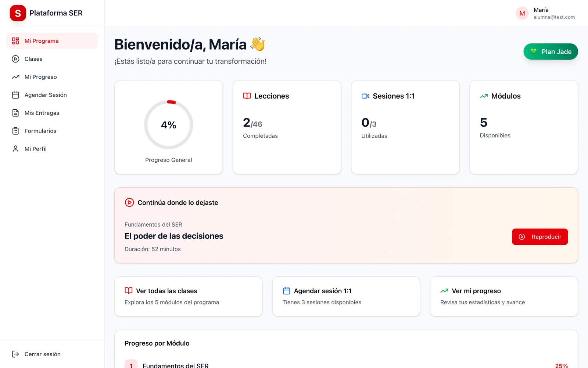Click the book icon in Ver todas las clases
Screen dimensions: 588x368
(129, 291)
